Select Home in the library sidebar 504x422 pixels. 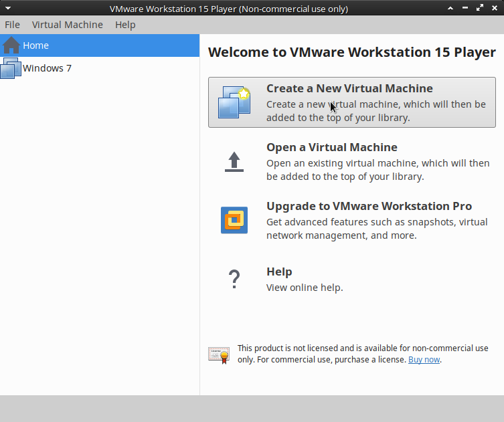click(100, 45)
